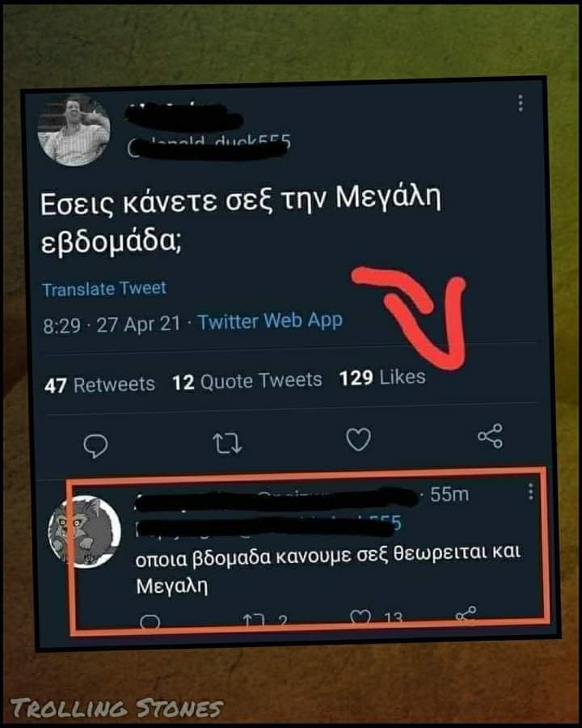Open the replier's cartoon wolf avatar
Viewport: 582px width, 728px height.
(85, 531)
